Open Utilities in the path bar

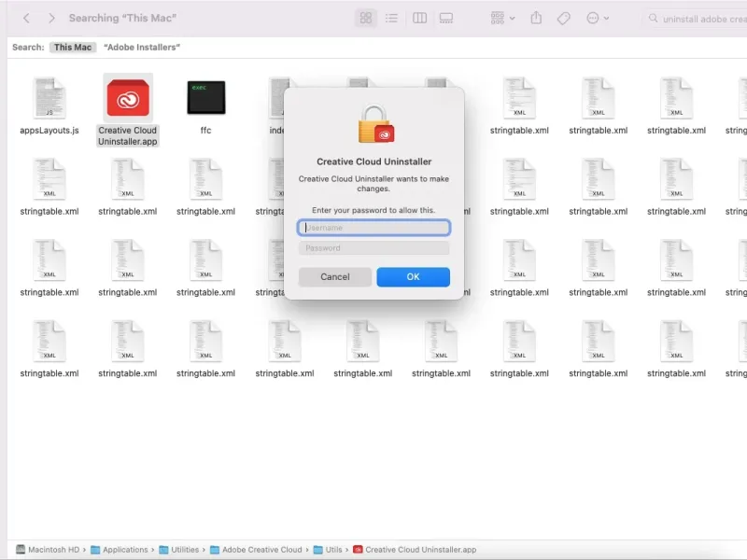tap(179, 550)
